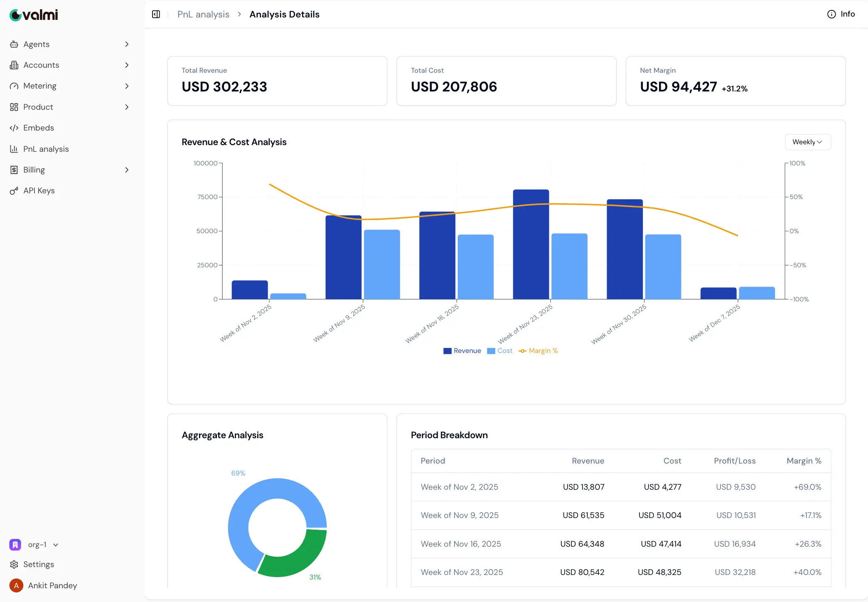
Task: Toggle the Margin % line visibility
Action: coord(539,350)
